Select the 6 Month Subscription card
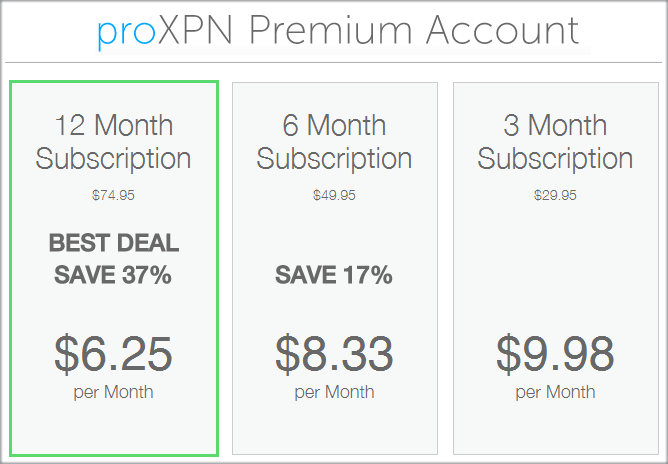Viewport: 668px width, 464px height. 335,268
